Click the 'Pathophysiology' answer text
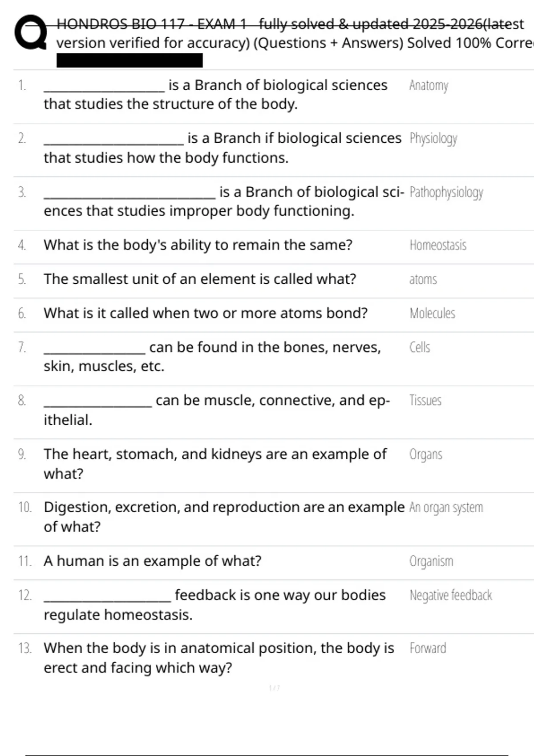 tap(446, 192)
